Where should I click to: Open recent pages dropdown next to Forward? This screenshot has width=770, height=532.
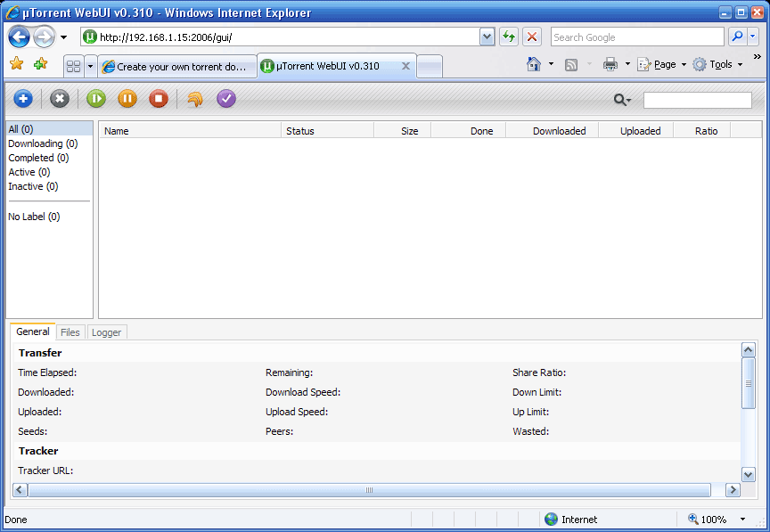tap(64, 37)
